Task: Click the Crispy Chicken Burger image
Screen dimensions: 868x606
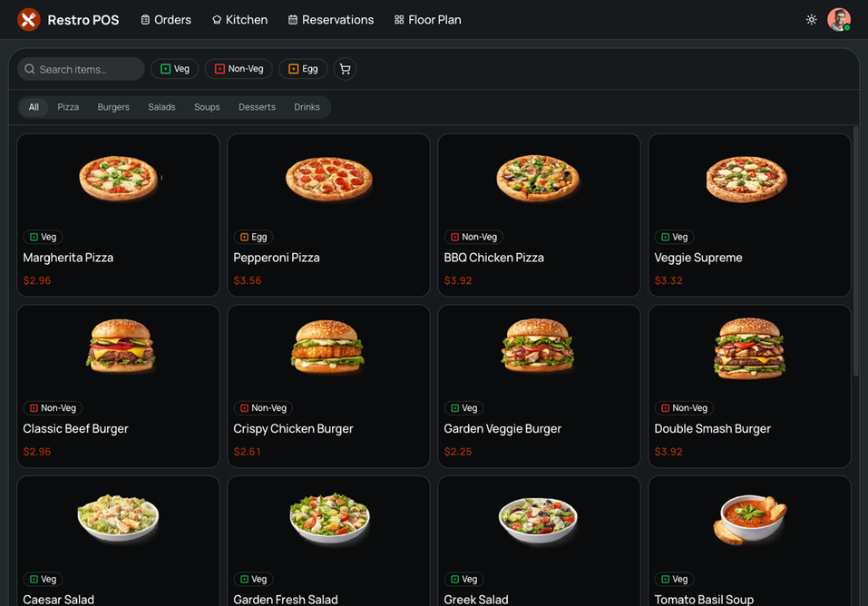Action: pos(327,347)
